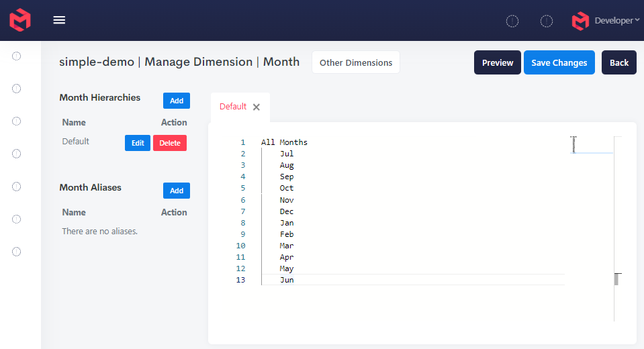
Task: Click the circular header icon beside the Developer avatar
Action: point(547,21)
